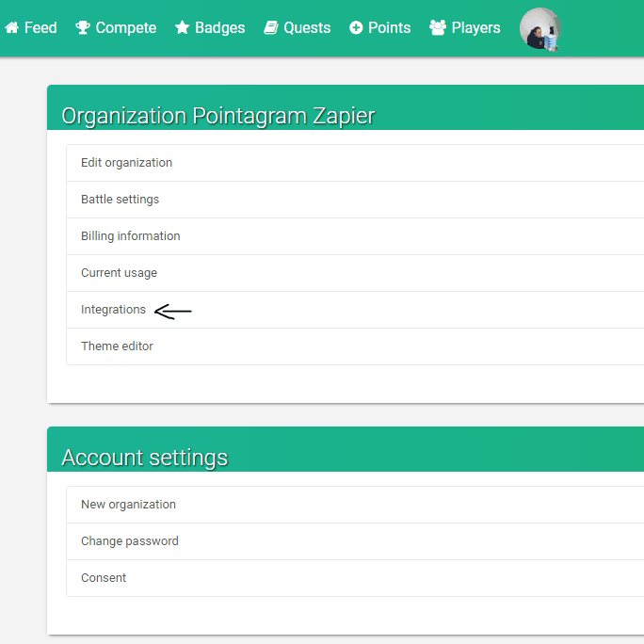This screenshot has width=644, height=644.
Task: Select New organization
Action: [x=355, y=505]
